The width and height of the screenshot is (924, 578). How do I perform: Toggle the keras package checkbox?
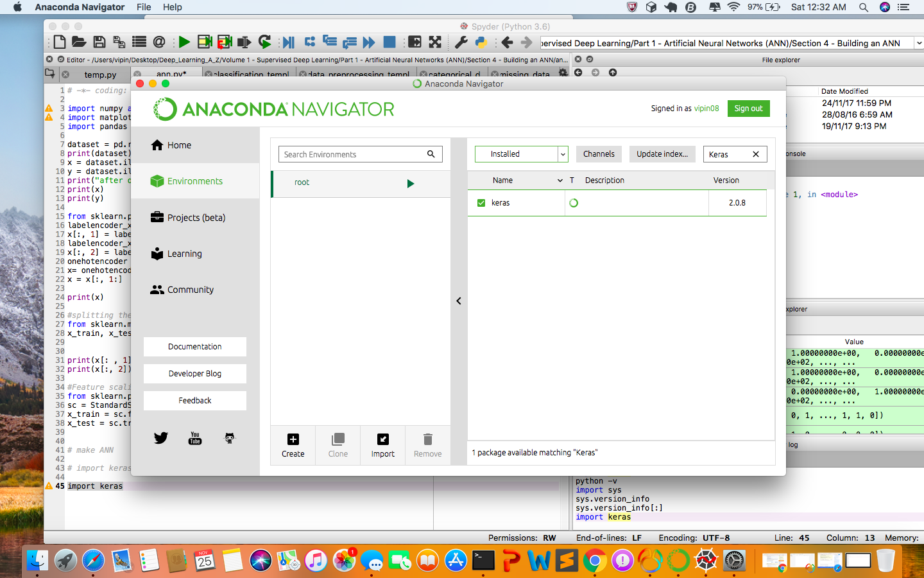click(481, 203)
